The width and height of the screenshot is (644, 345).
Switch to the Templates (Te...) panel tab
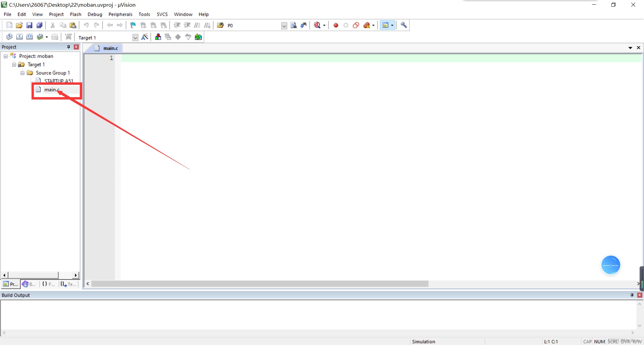point(69,284)
